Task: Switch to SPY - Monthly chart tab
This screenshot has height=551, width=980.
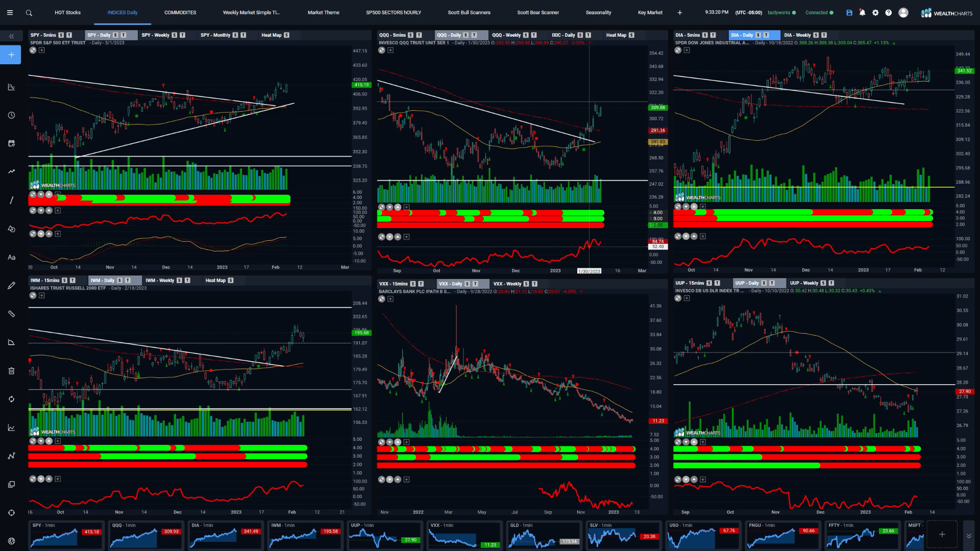Action: pos(215,35)
